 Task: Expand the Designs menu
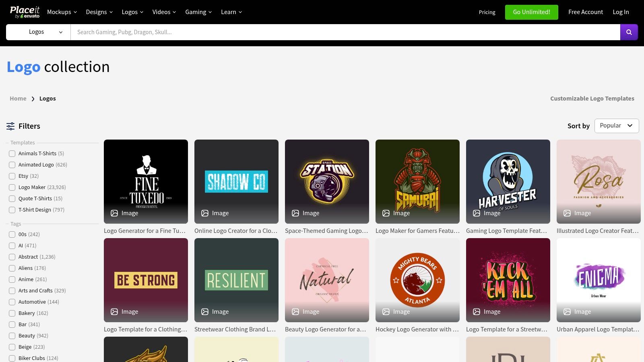99,12
